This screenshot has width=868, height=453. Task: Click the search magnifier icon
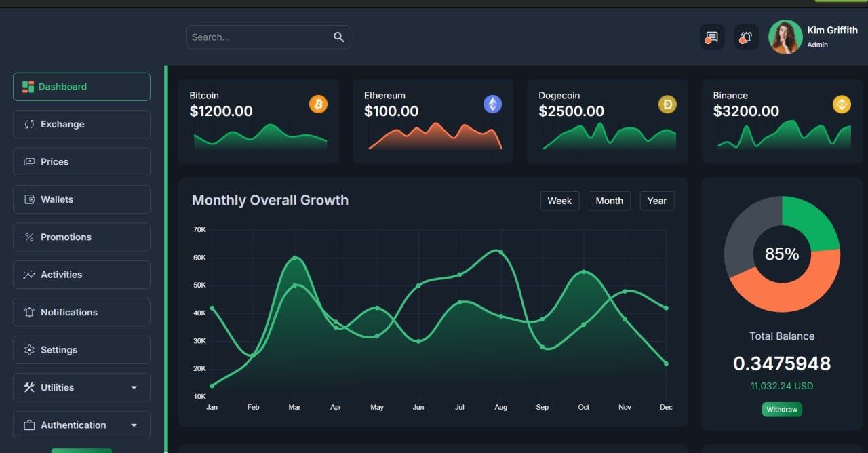click(x=339, y=37)
